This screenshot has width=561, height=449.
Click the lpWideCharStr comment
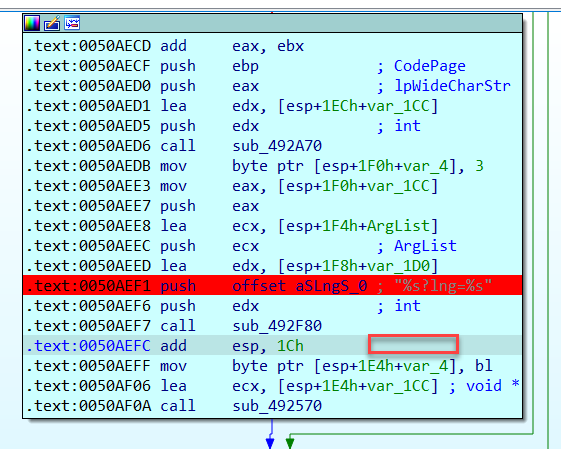[452, 86]
